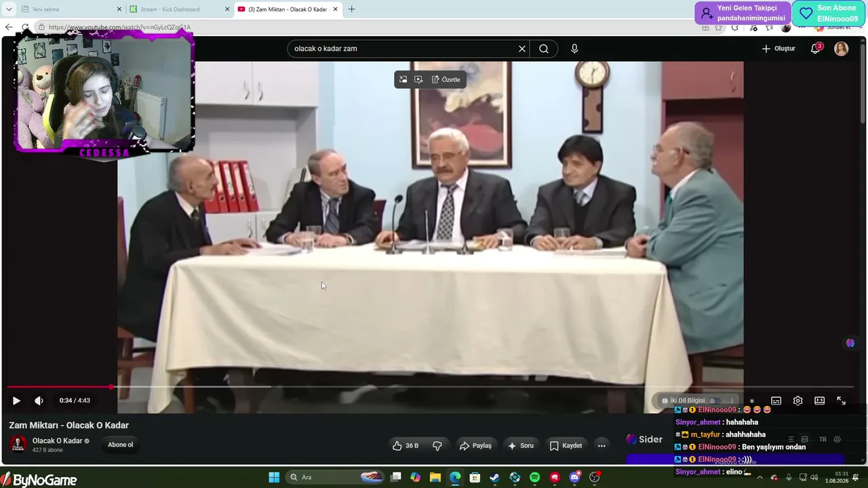This screenshot has height=488, width=868.
Task: Open the YouTube account avatar menu
Action: (x=841, y=49)
